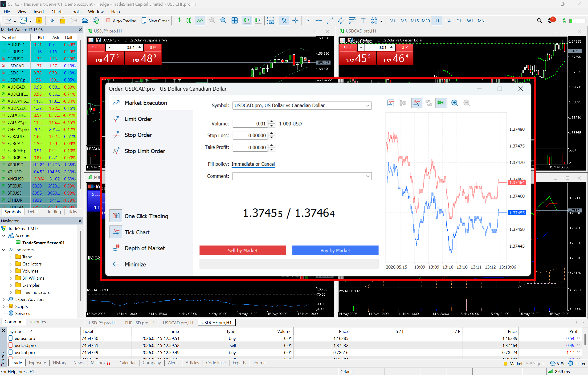Toggle Depth of Market in order dialog
The height and width of the screenshot is (375, 588).
[x=139, y=248]
